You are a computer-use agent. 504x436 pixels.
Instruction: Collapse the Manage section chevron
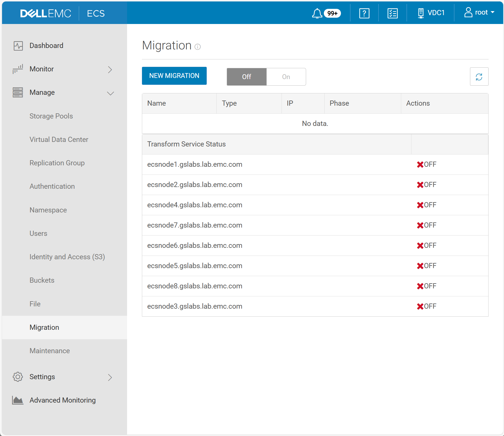pos(110,93)
